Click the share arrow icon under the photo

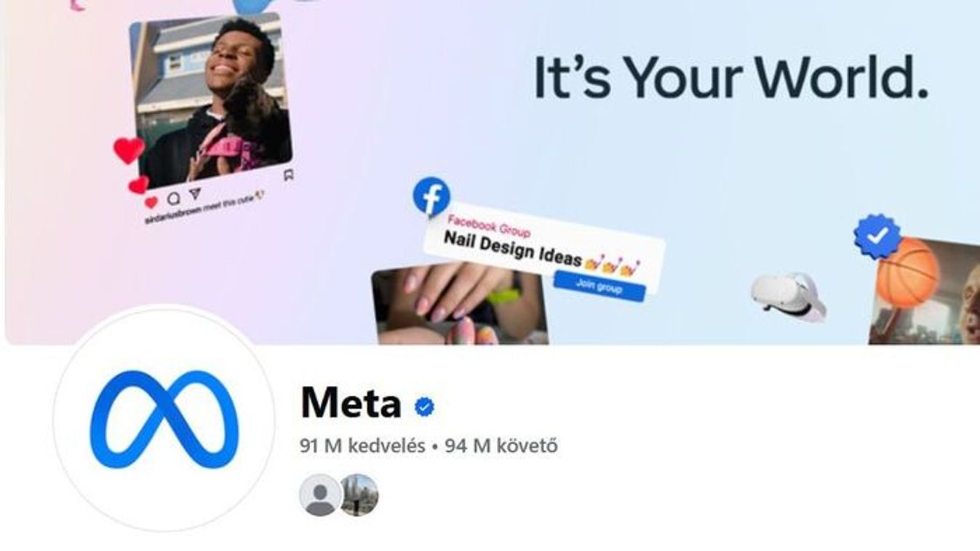(195, 194)
